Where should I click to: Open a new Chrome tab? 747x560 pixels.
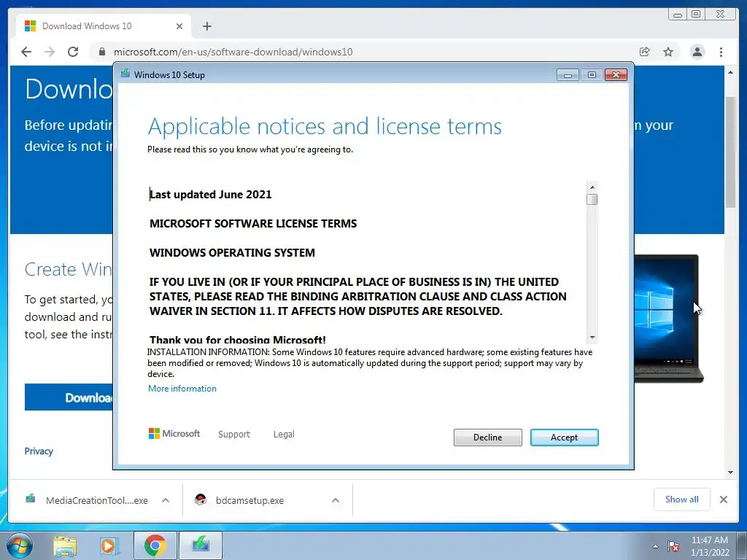[206, 26]
